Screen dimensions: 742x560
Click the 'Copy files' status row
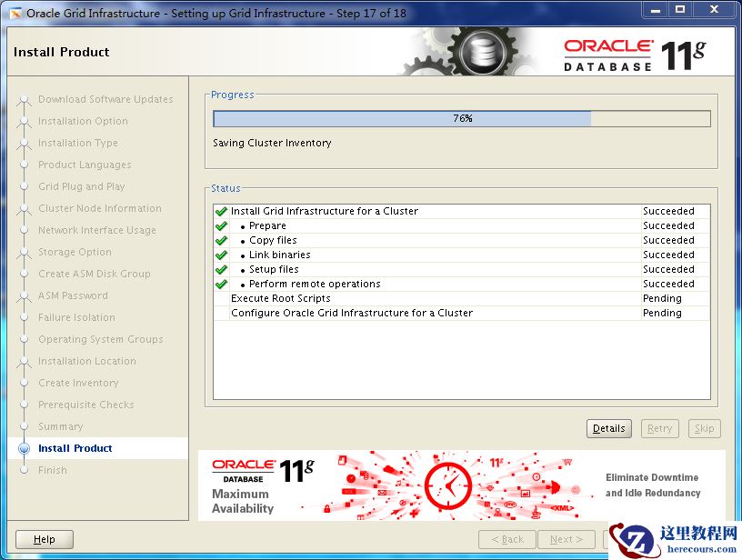462,241
